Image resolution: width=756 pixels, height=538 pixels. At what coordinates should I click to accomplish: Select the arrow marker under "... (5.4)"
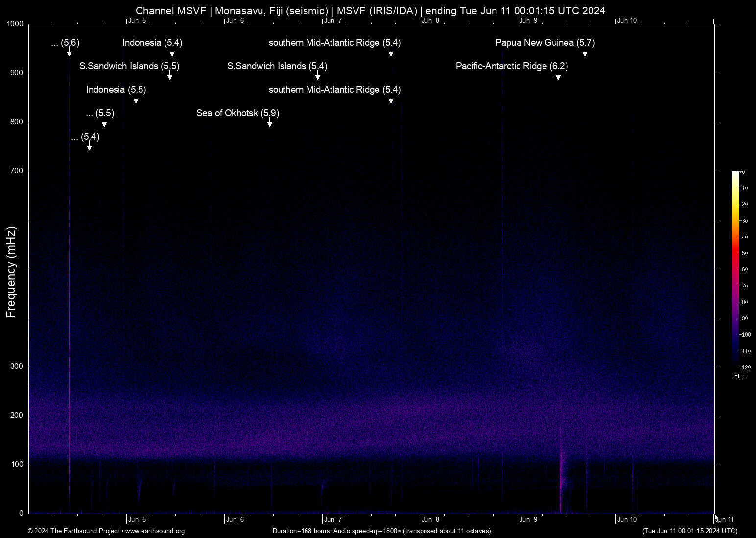point(89,146)
